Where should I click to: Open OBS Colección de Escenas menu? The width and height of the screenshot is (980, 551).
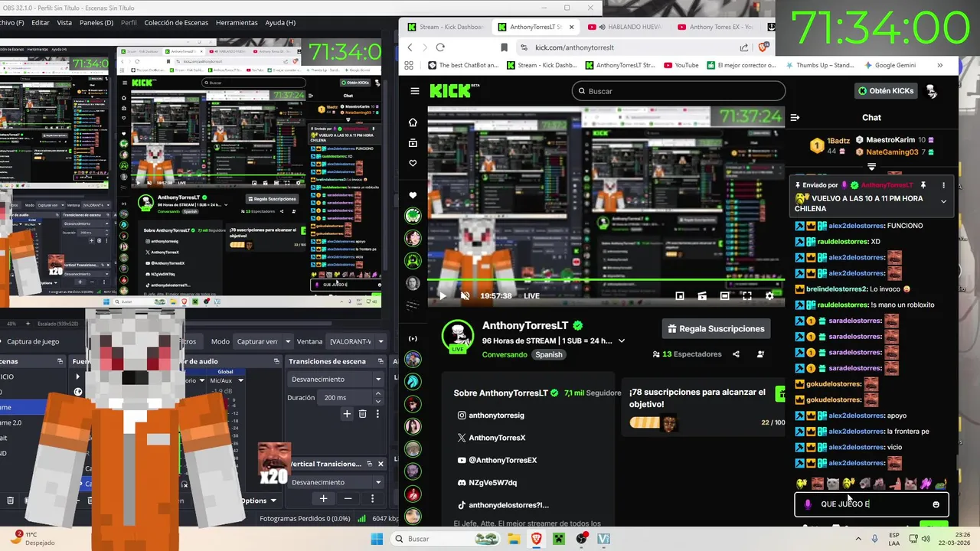[176, 23]
